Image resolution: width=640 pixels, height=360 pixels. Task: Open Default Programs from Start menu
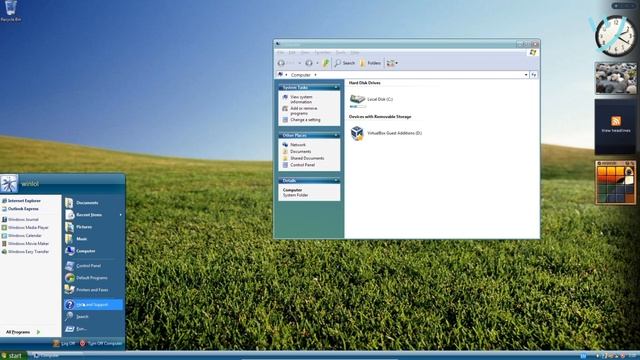tap(93, 278)
